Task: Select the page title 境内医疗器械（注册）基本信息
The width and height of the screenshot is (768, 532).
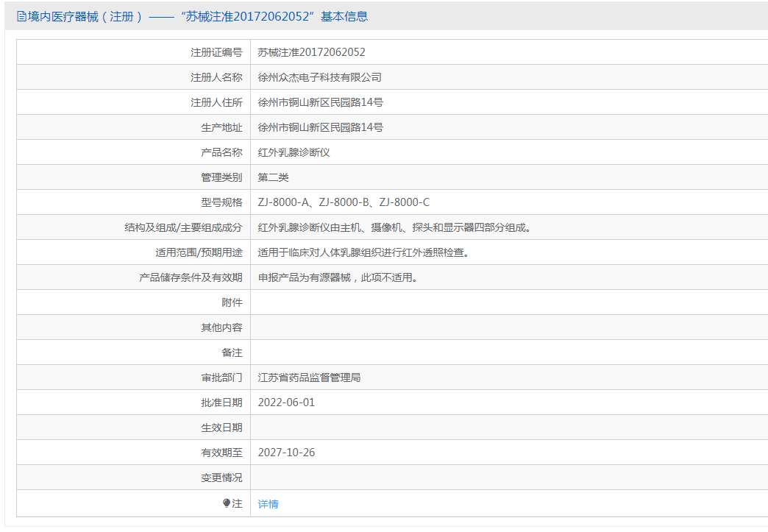Action: click(x=197, y=17)
